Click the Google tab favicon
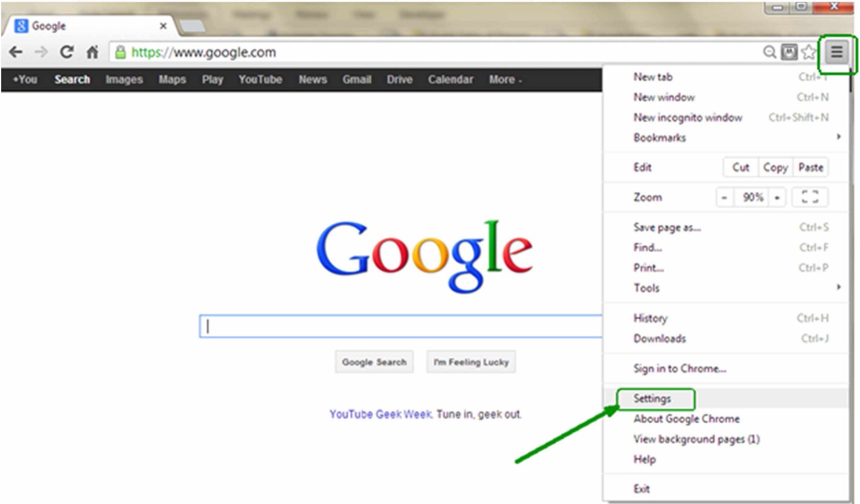This screenshot has width=860, height=504. pos(21,26)
